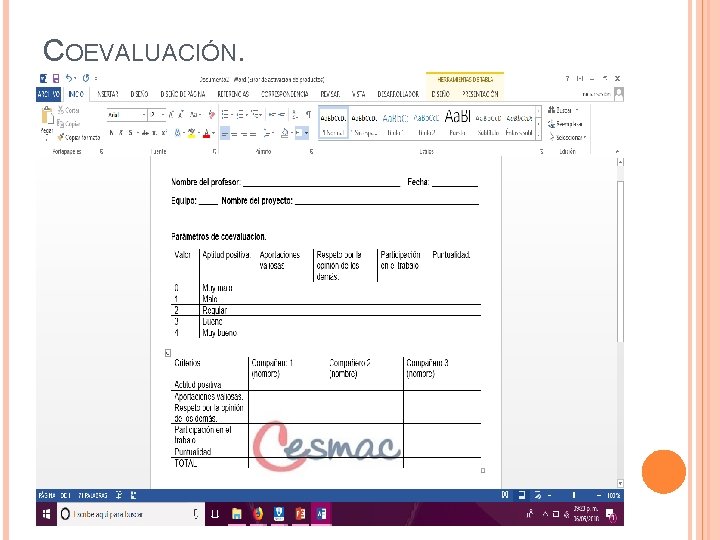Toggle center alignment button
The height and width of the screenshot is (540, 720).
click(234, 134)
